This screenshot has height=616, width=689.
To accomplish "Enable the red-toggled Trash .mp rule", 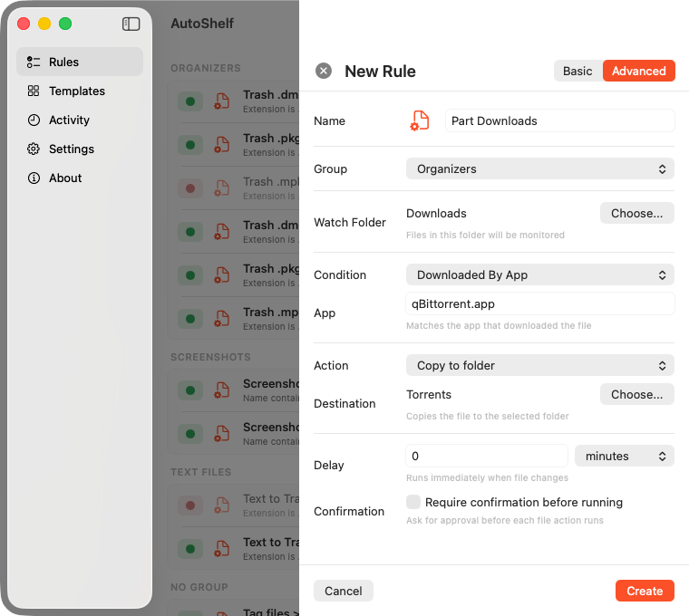I will (x=190, y=188).
